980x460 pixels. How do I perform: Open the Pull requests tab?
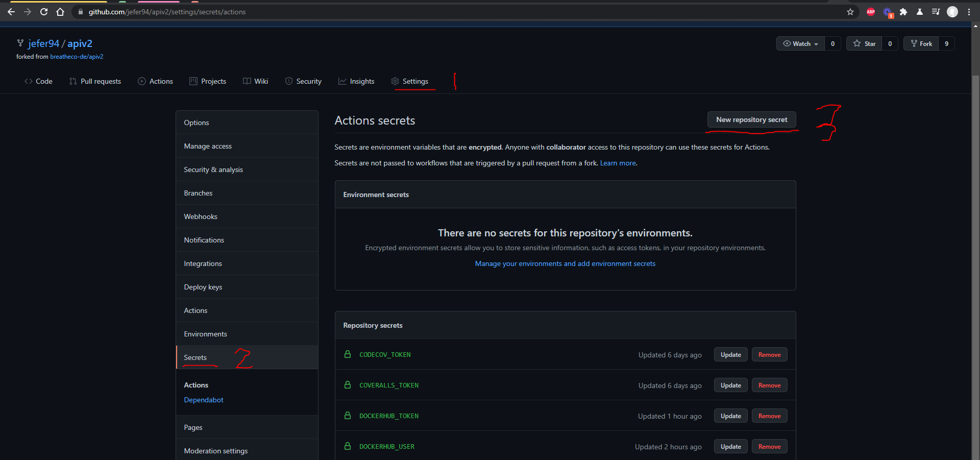[95, 81]
